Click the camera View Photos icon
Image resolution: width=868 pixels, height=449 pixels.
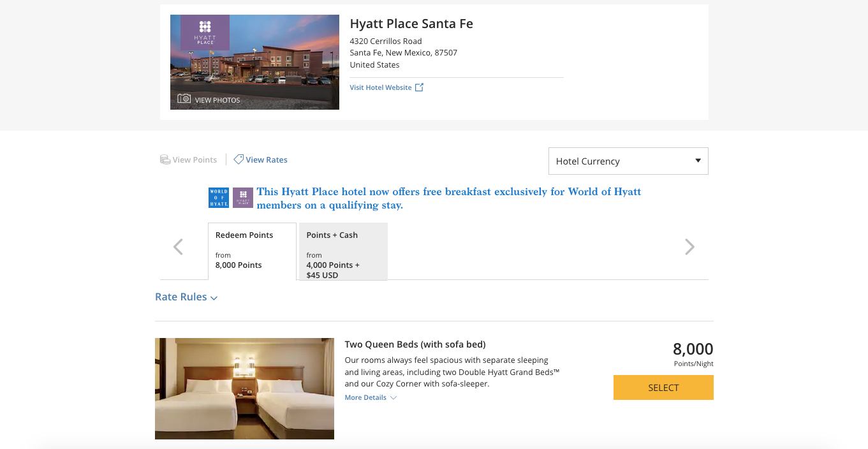[x=184, y=99]
